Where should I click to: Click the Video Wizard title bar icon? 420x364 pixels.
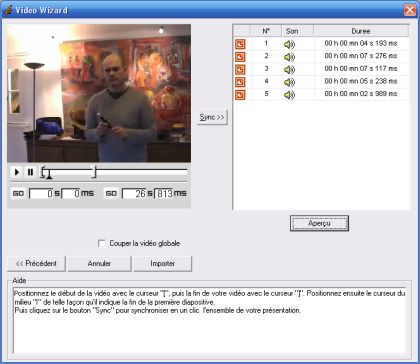click(8, 10)
